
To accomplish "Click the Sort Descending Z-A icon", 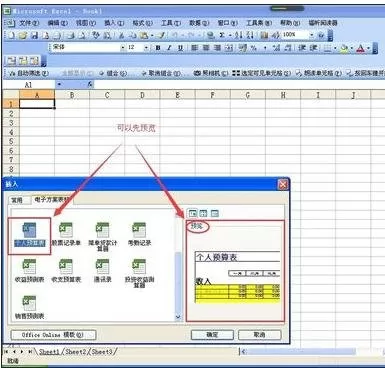I will 250,35.
